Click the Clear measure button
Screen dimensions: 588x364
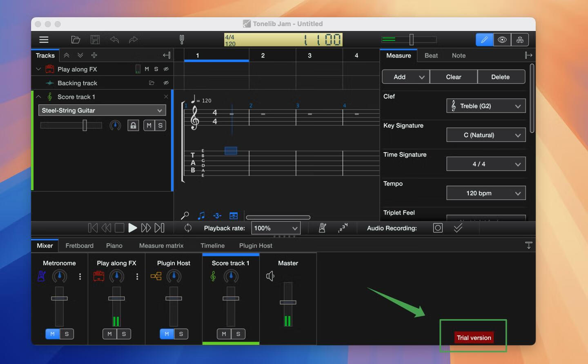pos(454,77)
